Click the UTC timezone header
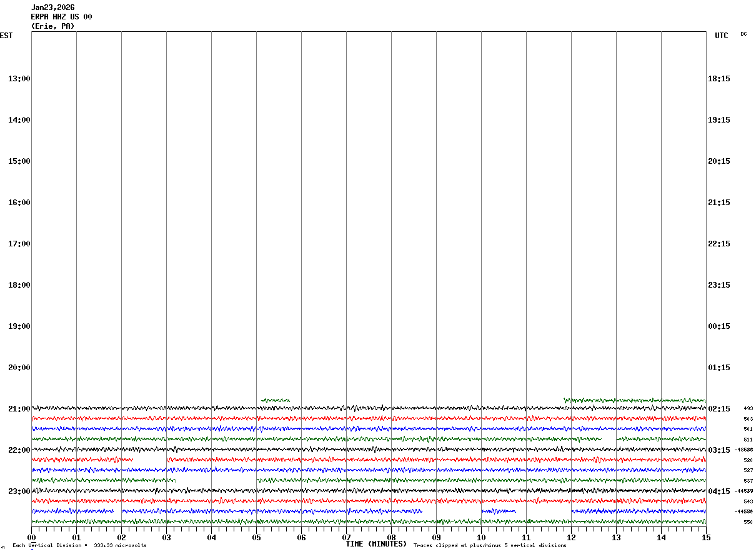Screen dimensions: 756x554 721,36
